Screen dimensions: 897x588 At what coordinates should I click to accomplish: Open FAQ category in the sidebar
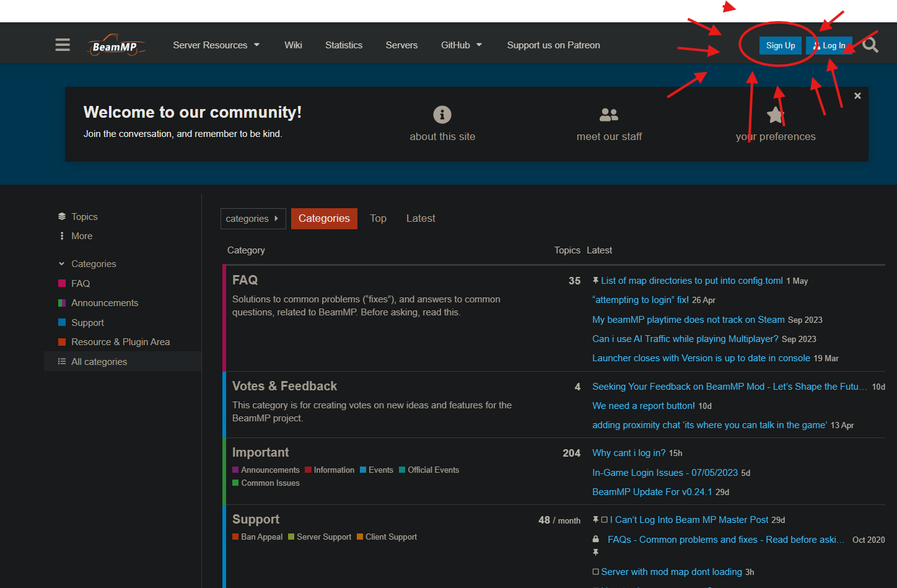(x=81, y=284)
